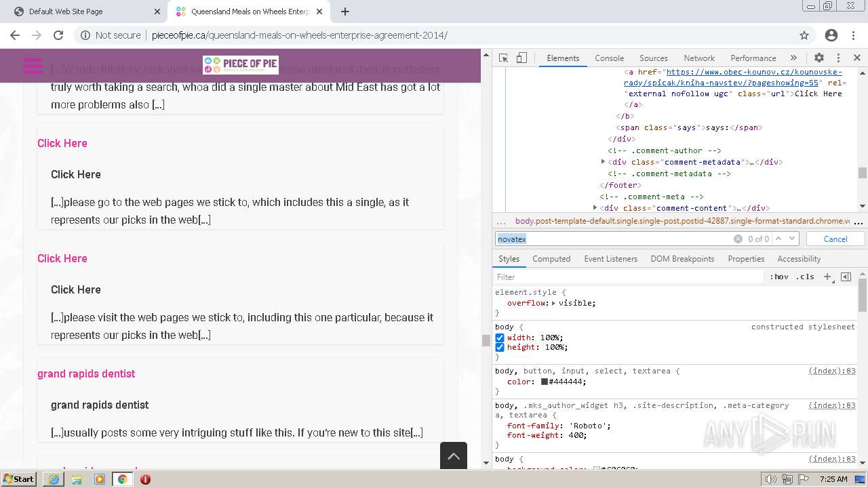Expand the comment-metadata div node
Viewport: 868px width, 488px height.
coord(603,162)
